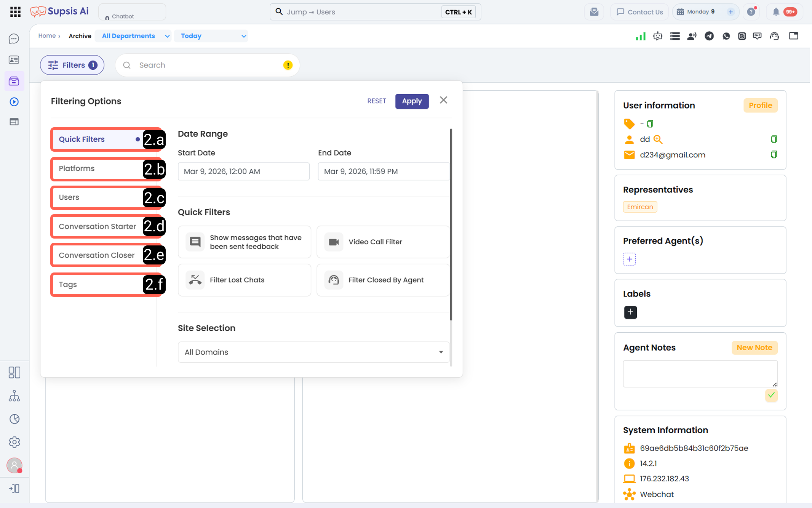This screenshot has width=812, height=508.
Task: Copy the email d234@gmail.com
Action: (774, 155)
